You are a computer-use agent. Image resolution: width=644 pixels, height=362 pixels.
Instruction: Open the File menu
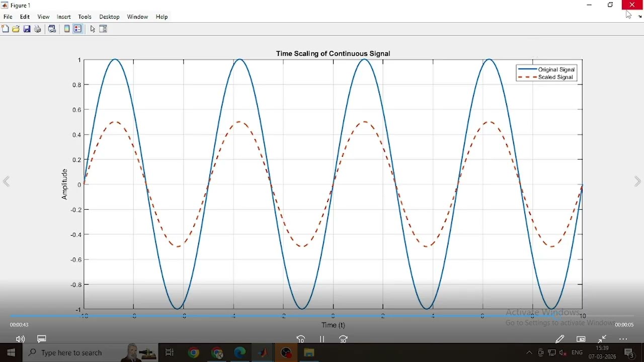pos(8,17)
